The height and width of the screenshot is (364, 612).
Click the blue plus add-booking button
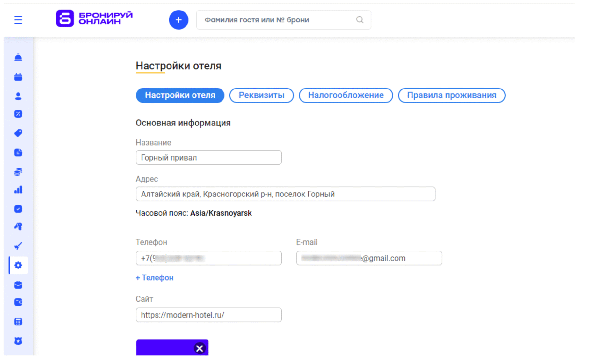click(x=178, y=20)
